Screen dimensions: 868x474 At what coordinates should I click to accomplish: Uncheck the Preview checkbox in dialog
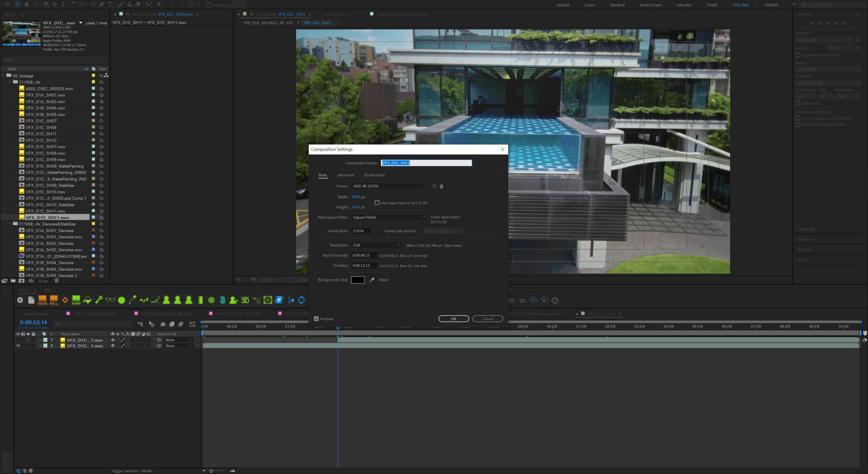click(x=316, y=319)
